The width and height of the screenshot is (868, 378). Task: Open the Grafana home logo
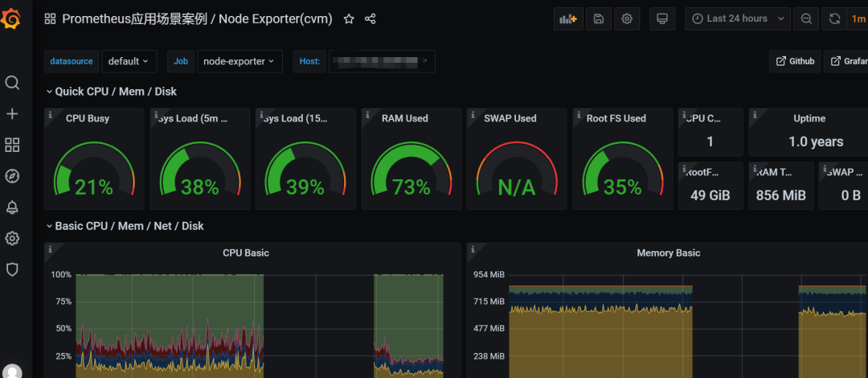click(11, 19)
